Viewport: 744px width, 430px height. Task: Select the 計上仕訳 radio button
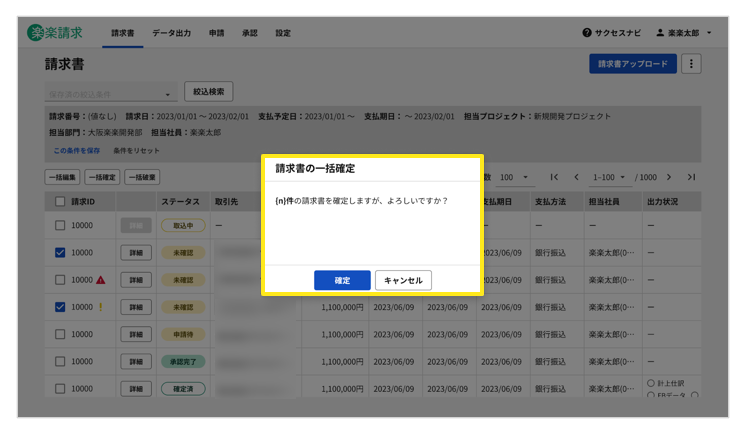click(x=651, y=383)
